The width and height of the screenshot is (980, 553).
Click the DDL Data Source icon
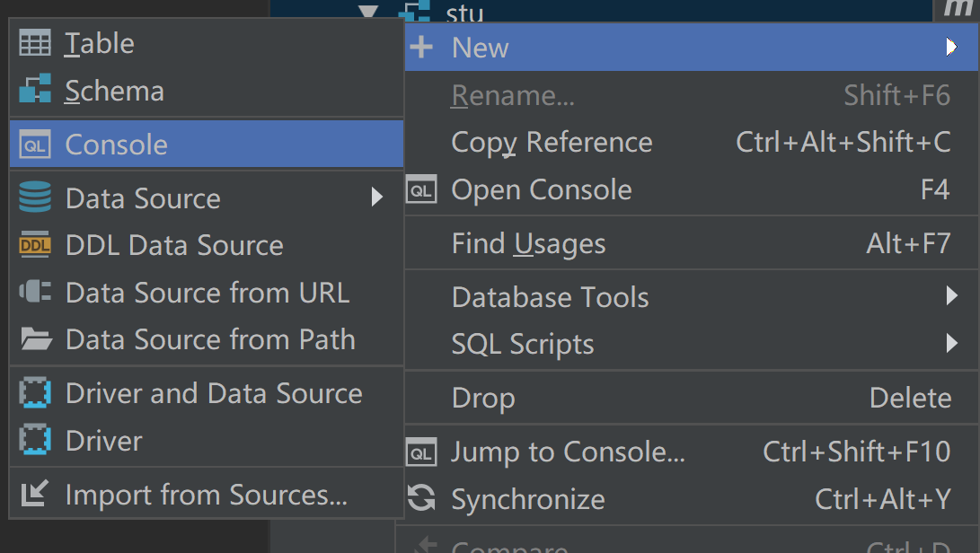[x=35, y=245]
